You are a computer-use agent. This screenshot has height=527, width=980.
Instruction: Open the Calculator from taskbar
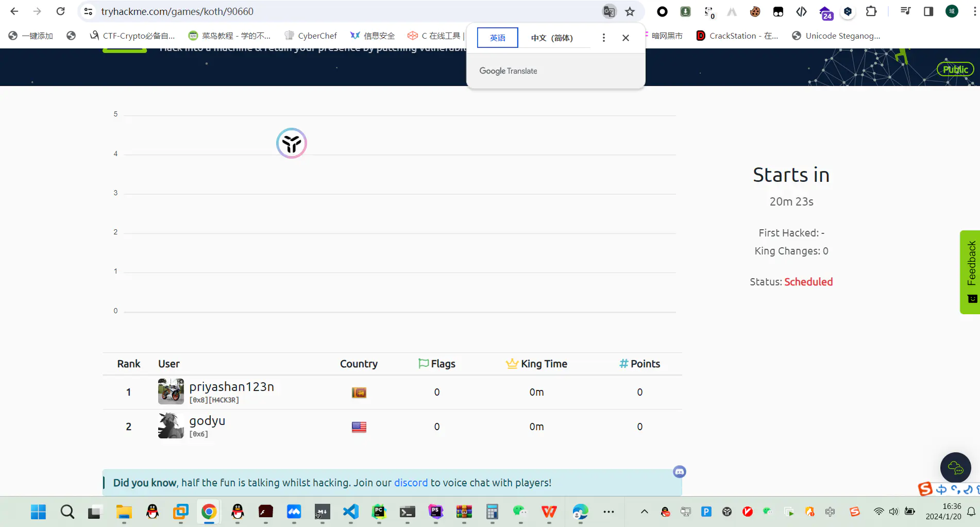point(492,512)
